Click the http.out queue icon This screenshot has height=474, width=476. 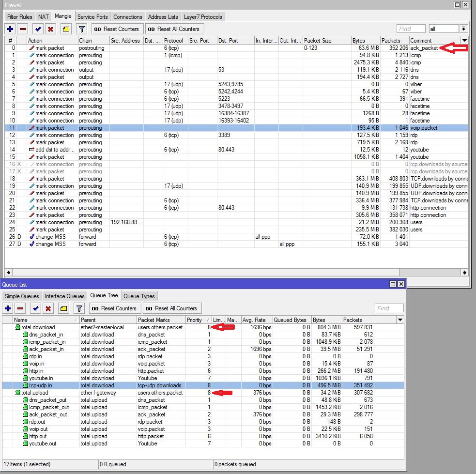[26, 436]
